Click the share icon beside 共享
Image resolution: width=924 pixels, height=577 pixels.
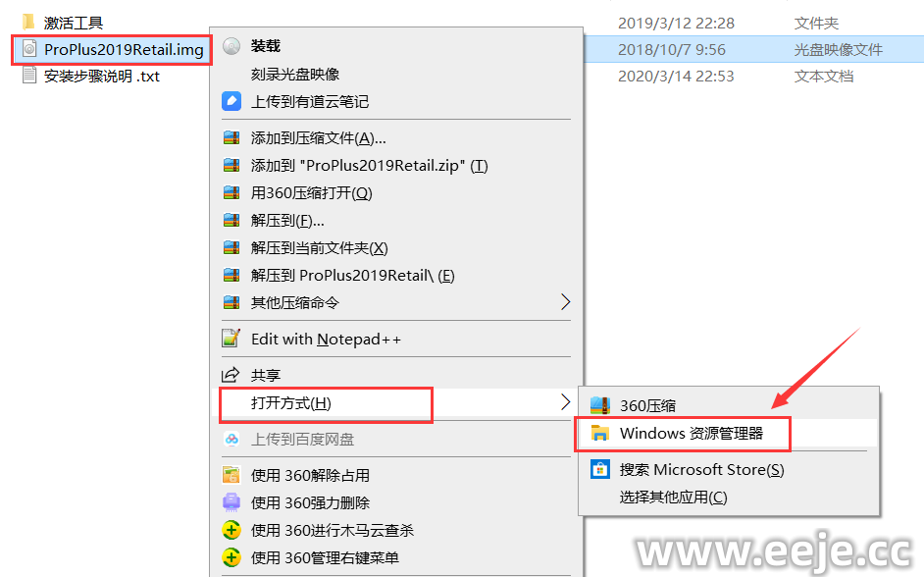pos(231,375)
